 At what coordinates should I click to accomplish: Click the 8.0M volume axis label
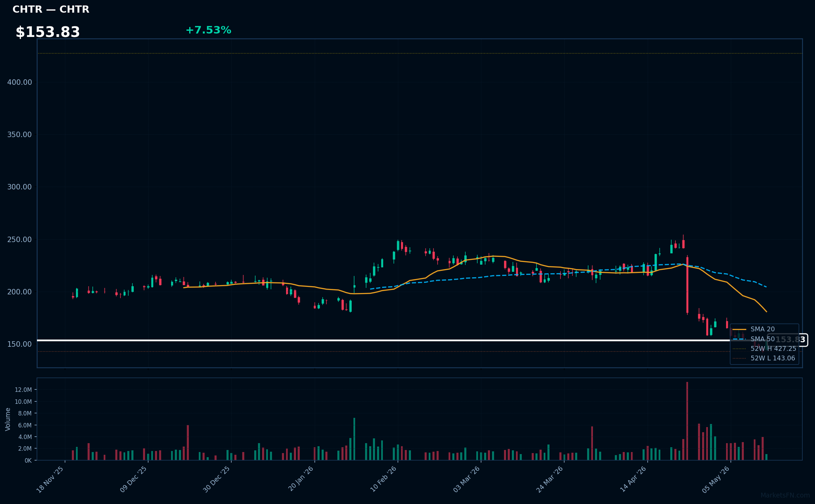click(25, 413)
